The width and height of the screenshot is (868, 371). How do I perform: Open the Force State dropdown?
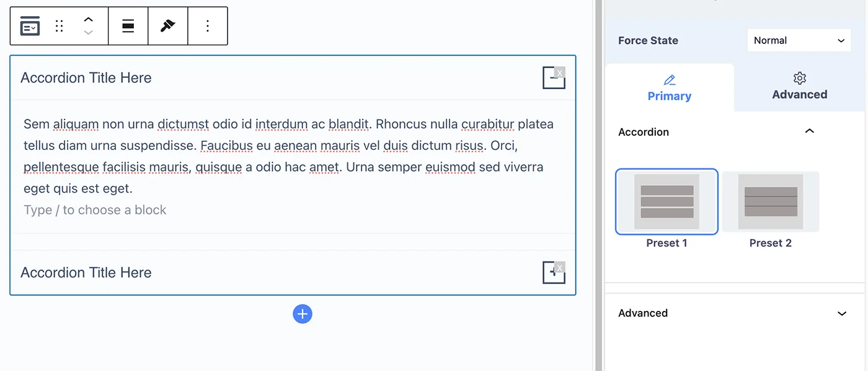tap(799, 40)
